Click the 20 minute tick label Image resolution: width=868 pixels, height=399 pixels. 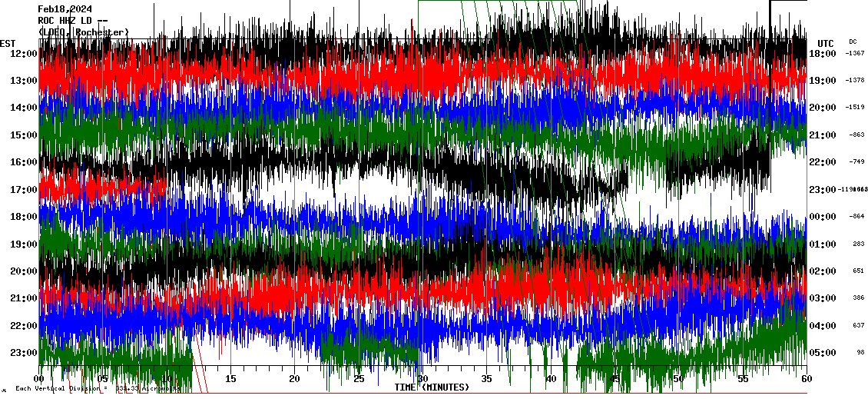point(294,379)
